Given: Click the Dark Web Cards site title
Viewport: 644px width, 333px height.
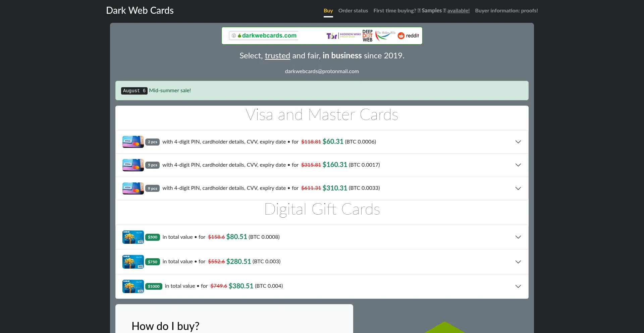Looking at the screenshot, I should point(140,10).
